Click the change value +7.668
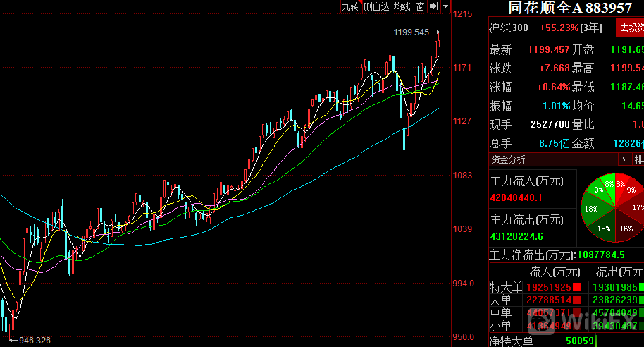644x347 pixels. [x=554, y=68]
